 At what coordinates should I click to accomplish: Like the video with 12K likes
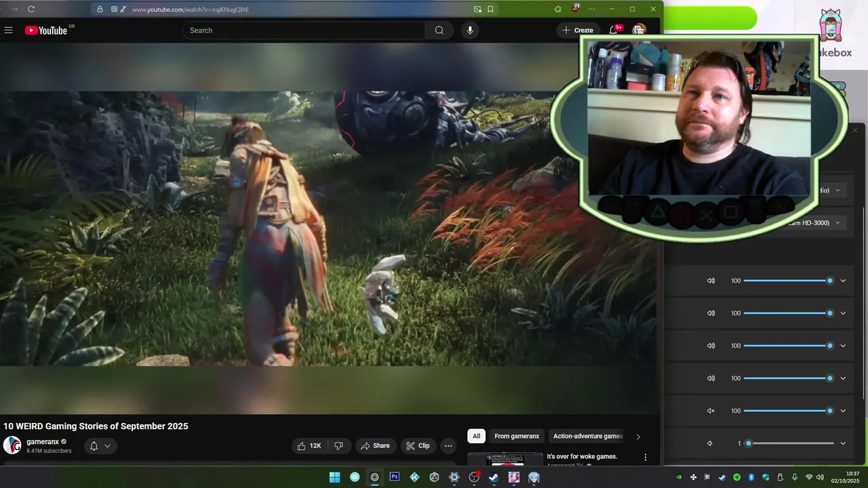[309, 445]
